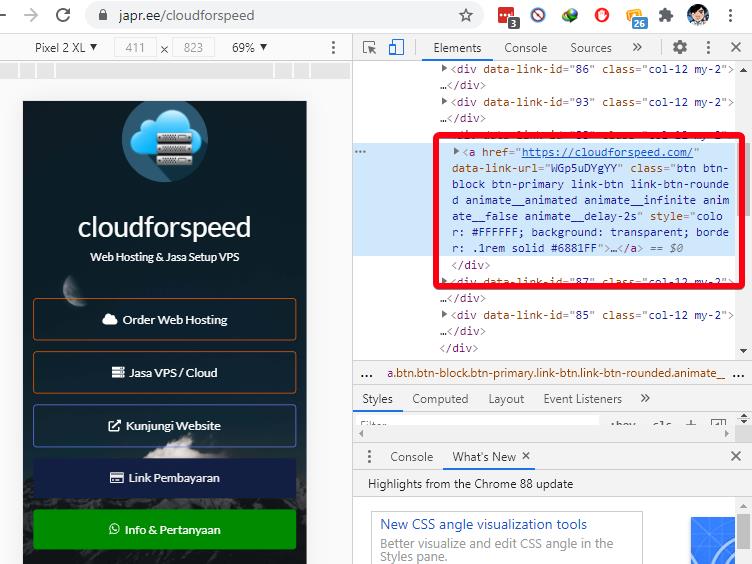Open red stop-hand adblock extension
The width and height of the screenshot is (752, 564).
tap(601, 15)
